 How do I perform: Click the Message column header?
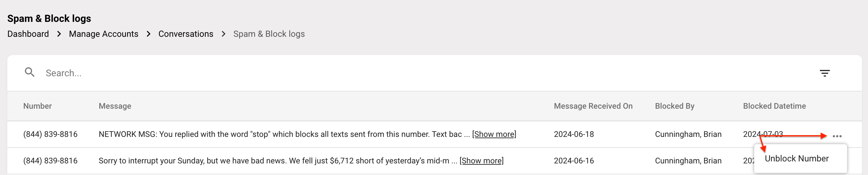115,106
